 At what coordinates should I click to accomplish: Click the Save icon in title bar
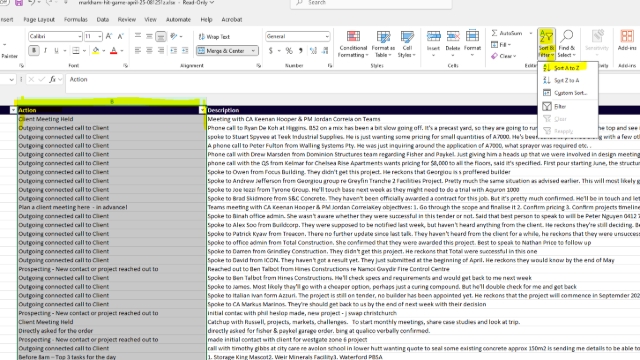point(19,3)
